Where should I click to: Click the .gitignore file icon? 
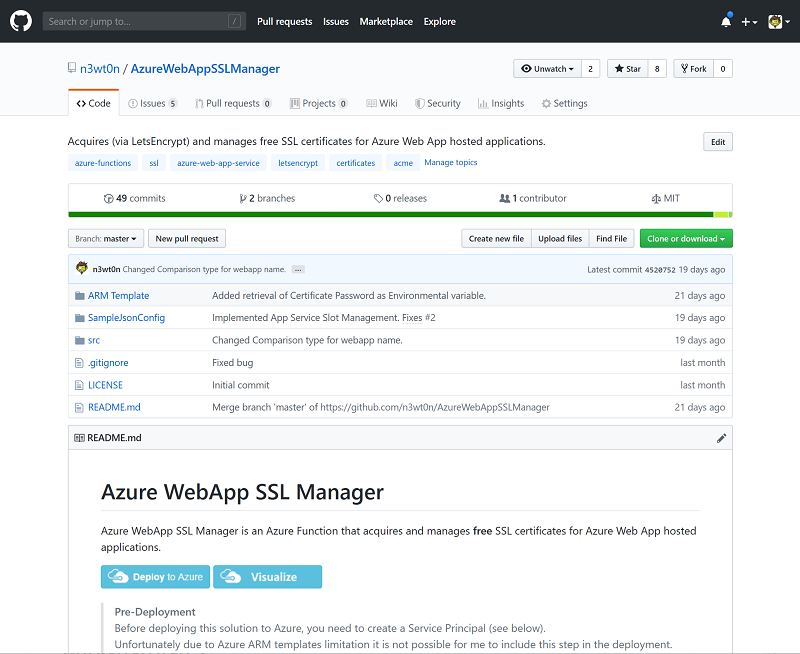pos(79,363)
